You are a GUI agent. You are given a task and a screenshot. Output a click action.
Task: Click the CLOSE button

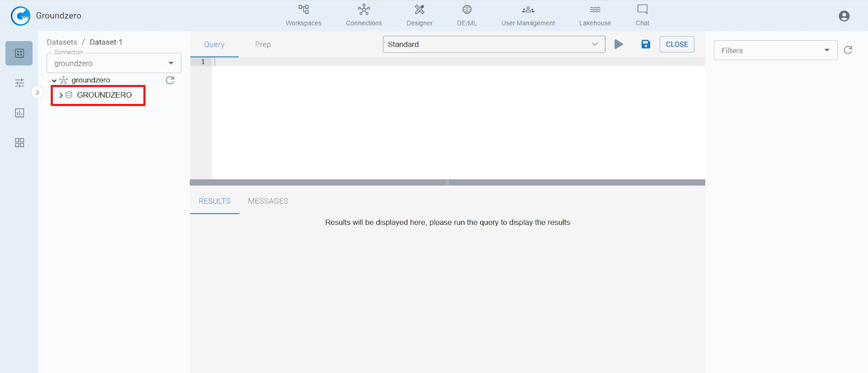(x=676, y=44)
